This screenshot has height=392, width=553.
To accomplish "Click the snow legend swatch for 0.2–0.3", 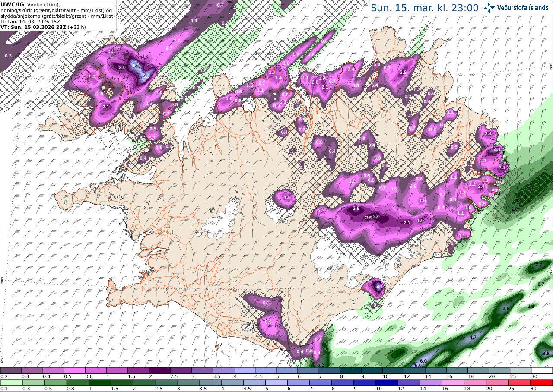I will click(x=11, y=370).
